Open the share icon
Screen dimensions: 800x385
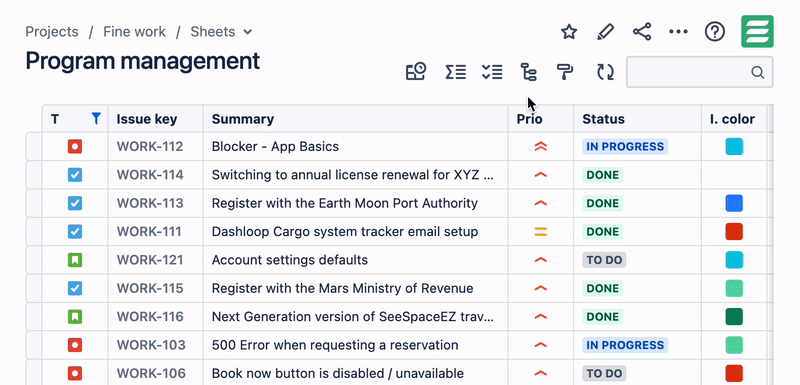click(x=642, y=32)
